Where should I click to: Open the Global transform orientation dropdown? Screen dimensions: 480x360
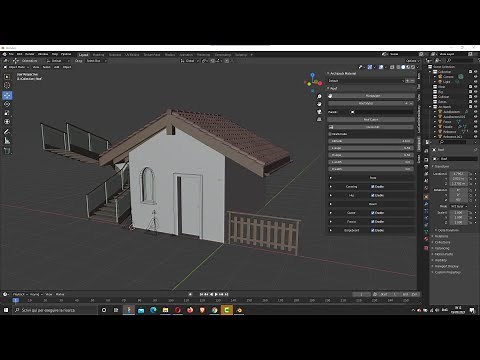pos(189,61)
